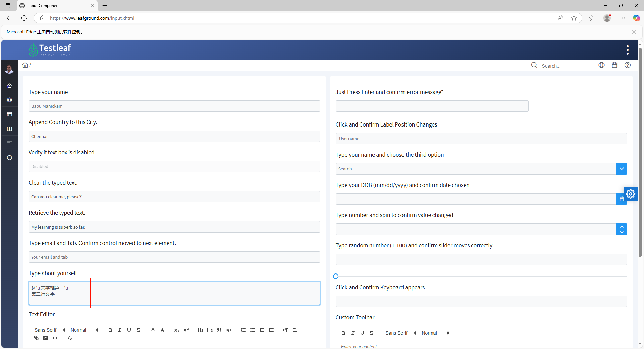Open the sidebar circle menu
Viewport: 644px width, 349px height.
tap(9, 158)
